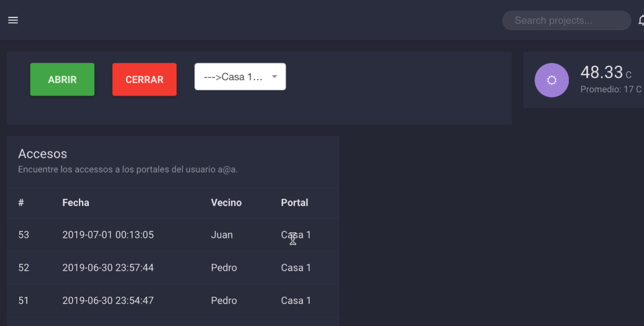Sort by the Fecha column header
Image resolution: width=644 pixels, height=326 pixels.
[76, 202]
